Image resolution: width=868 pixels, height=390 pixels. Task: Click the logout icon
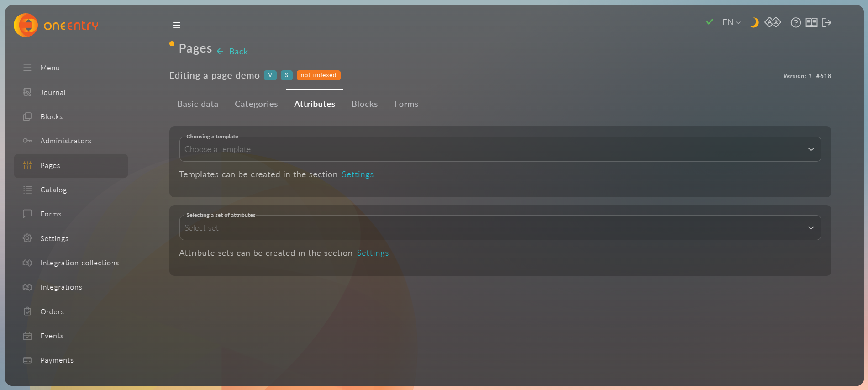826,22
